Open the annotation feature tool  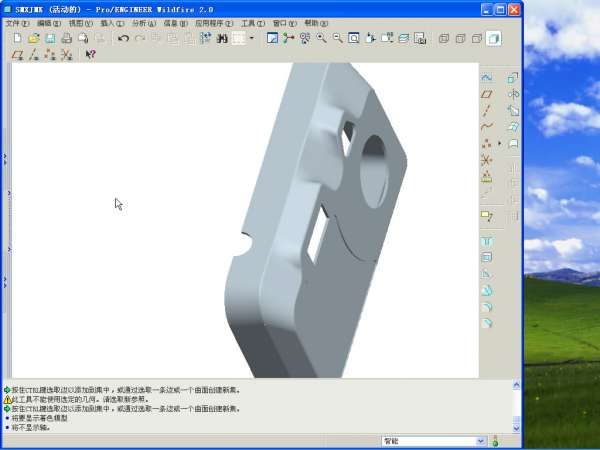(487, 216)
